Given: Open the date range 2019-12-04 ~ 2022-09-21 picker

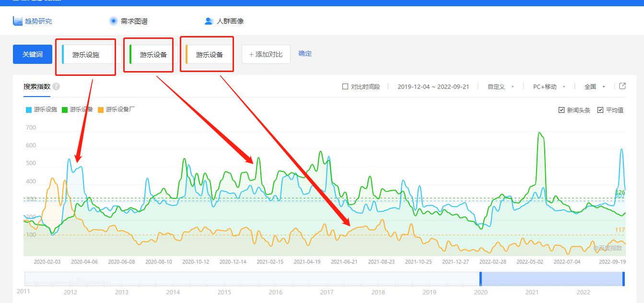Looking at the screenshot, I should pos(433,87).
